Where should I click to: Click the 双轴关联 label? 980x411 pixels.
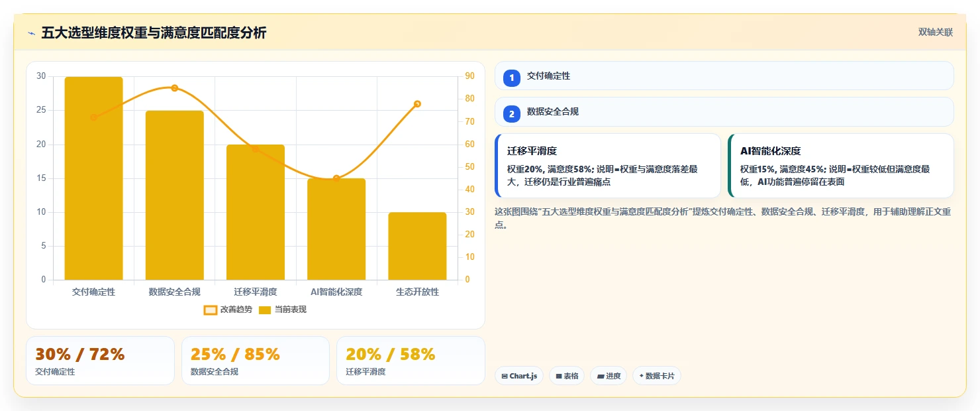pyautogui.click(x=935, y=32)
